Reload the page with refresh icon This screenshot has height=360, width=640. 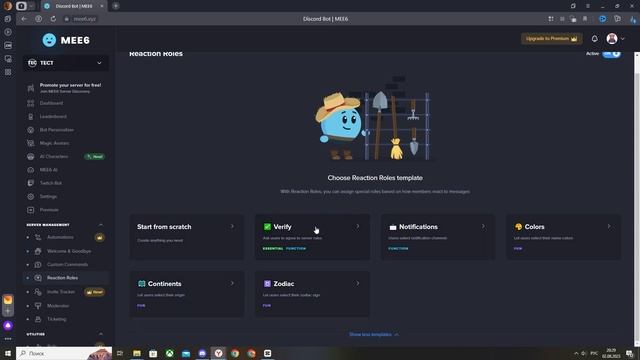[x=53, y=19]
